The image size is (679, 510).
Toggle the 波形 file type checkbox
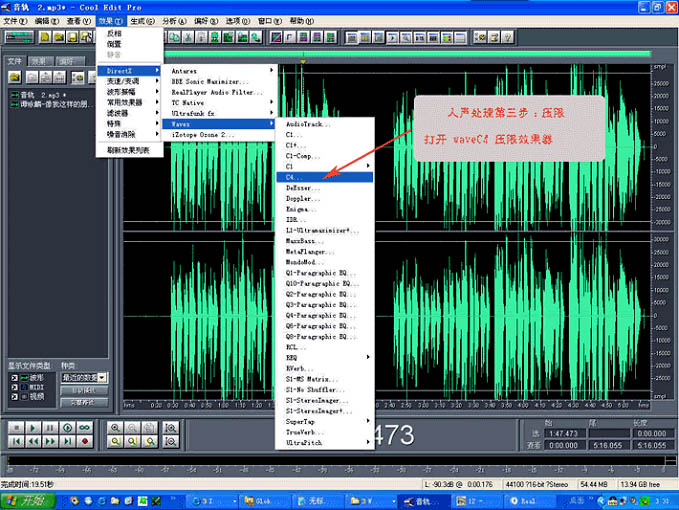point(14,377)
